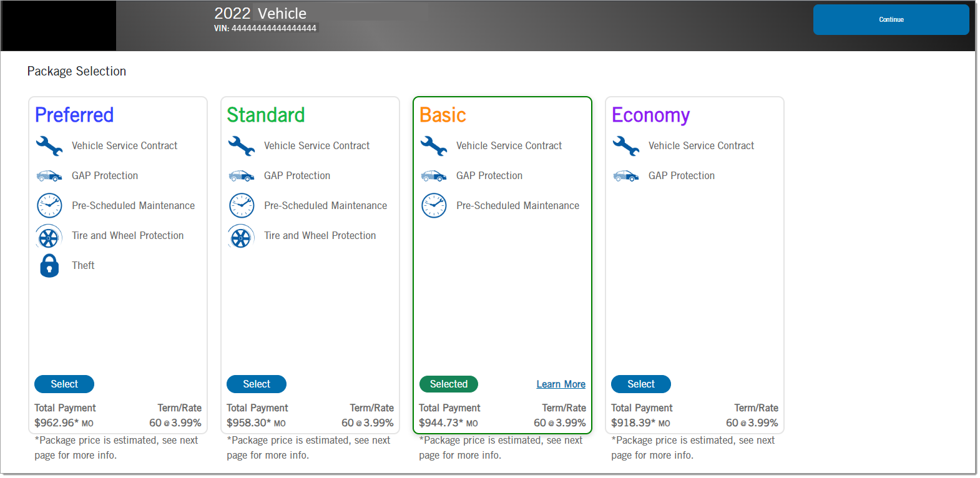This screenshot has width=980, height=478.
Task: Click the wrench icon in the Economy card
Action: [626, 146]
